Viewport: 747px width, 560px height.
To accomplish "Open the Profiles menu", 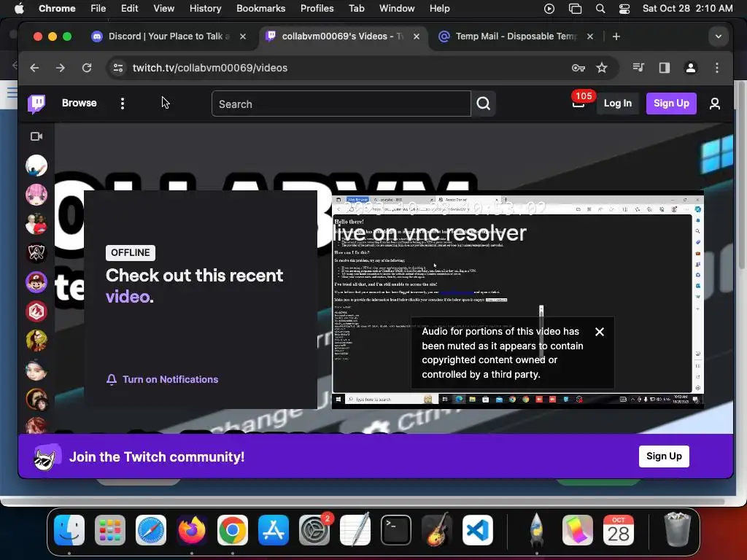I will pos(317,8).
